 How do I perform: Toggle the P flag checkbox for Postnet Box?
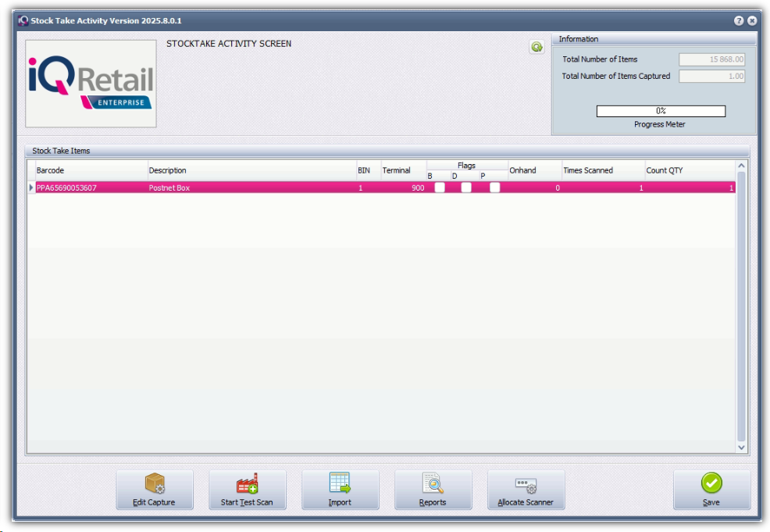point(494,187)
